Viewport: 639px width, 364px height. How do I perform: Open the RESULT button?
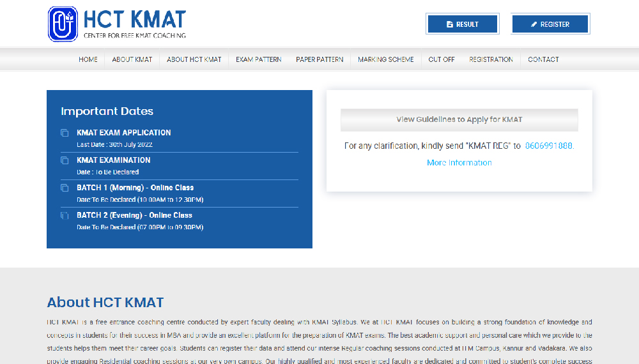462,24
